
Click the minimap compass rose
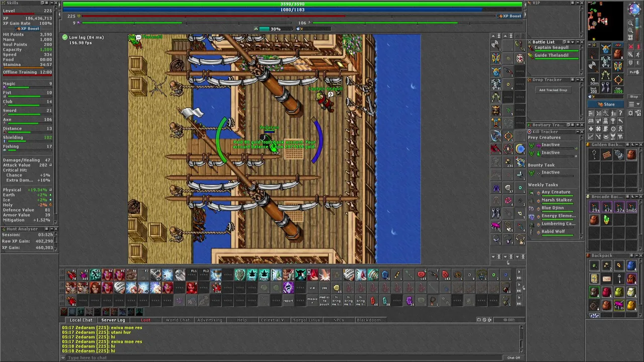[634, 9]
